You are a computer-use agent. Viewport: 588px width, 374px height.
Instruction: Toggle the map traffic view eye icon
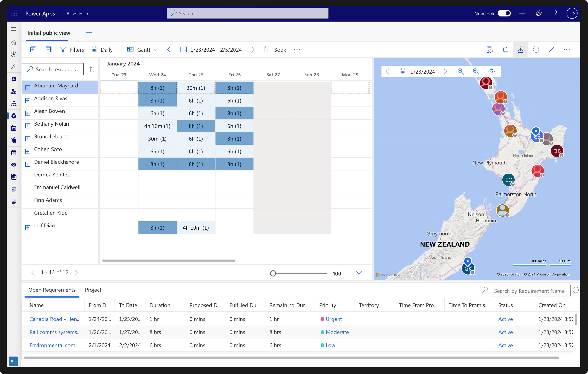tap(491, 71)
